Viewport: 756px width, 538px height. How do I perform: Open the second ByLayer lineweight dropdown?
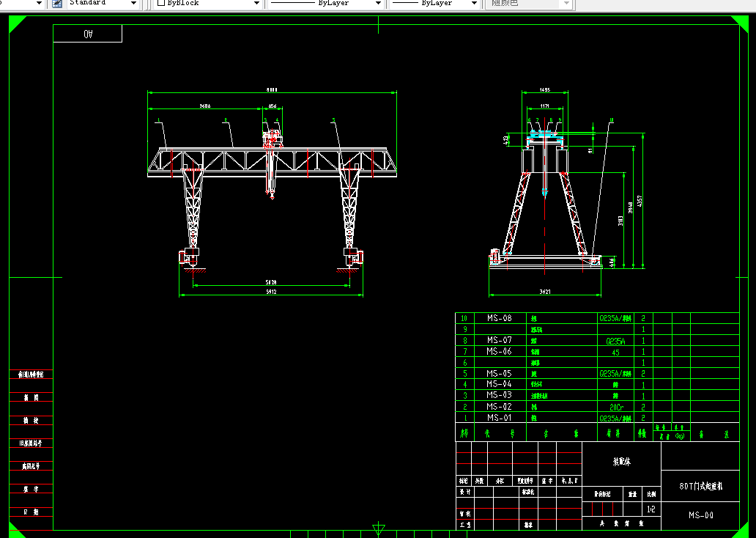pos(474,4)
